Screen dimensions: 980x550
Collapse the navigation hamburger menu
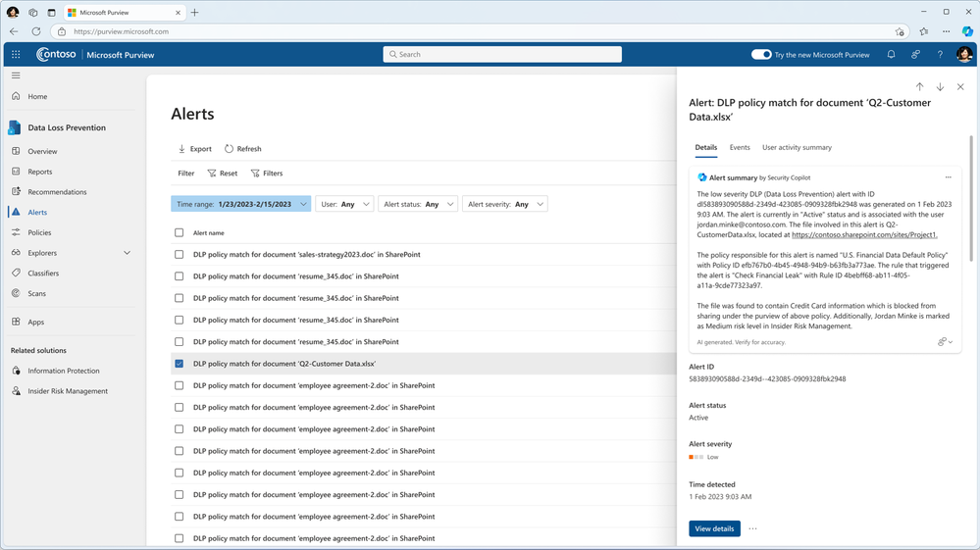16,75
